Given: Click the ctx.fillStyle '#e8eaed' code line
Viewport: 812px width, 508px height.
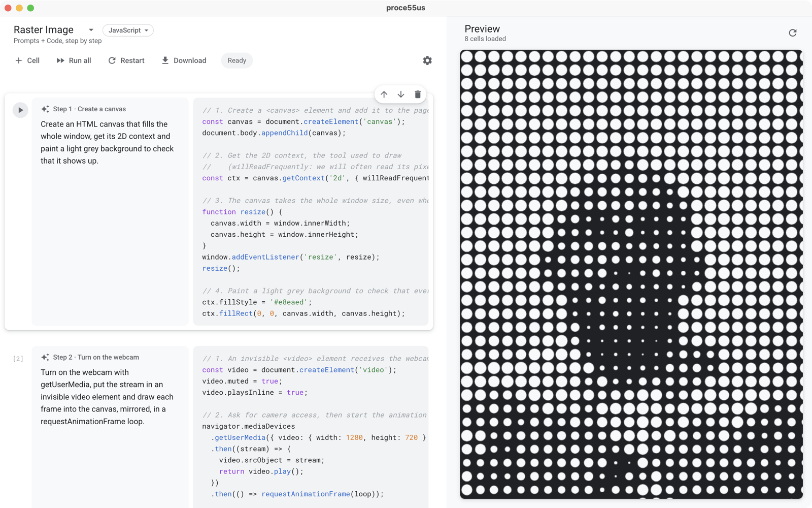Looking at the screenshot, I should point(257,302).
